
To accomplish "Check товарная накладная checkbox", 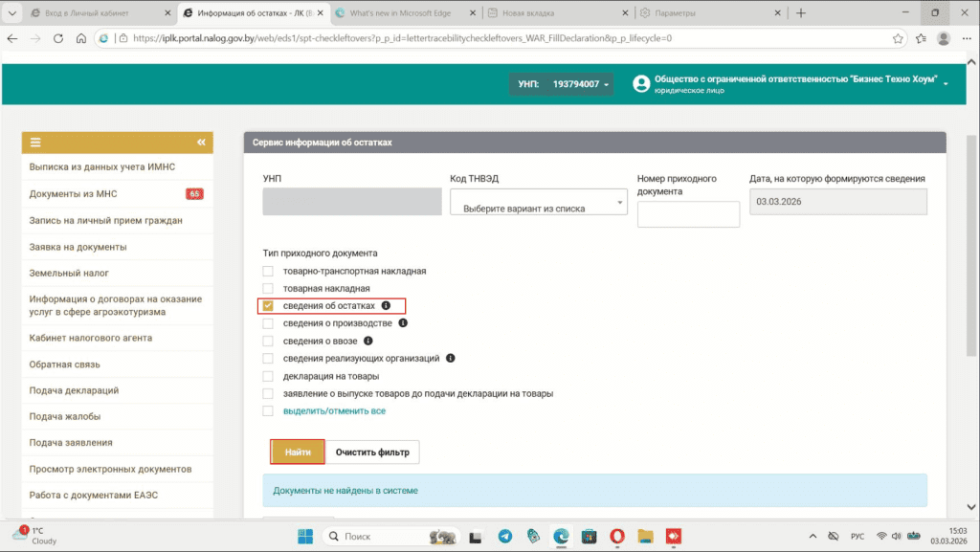I will [x=268, y=289].
